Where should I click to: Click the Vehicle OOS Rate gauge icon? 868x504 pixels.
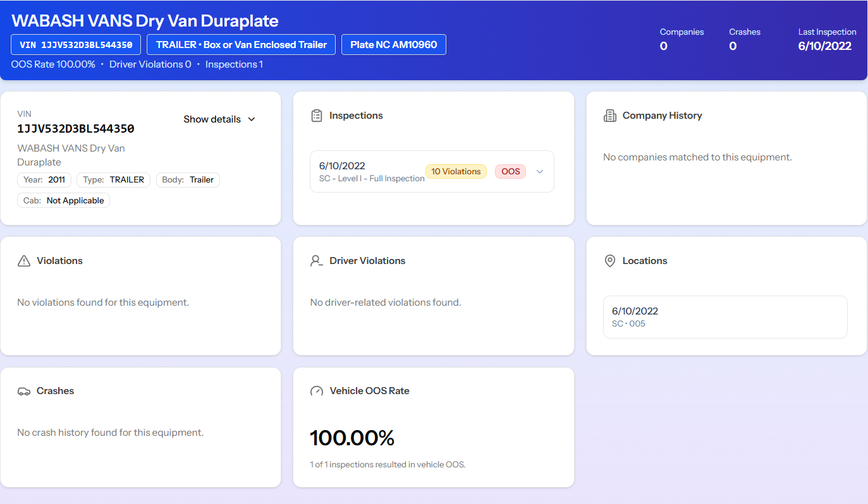[317, 391]
